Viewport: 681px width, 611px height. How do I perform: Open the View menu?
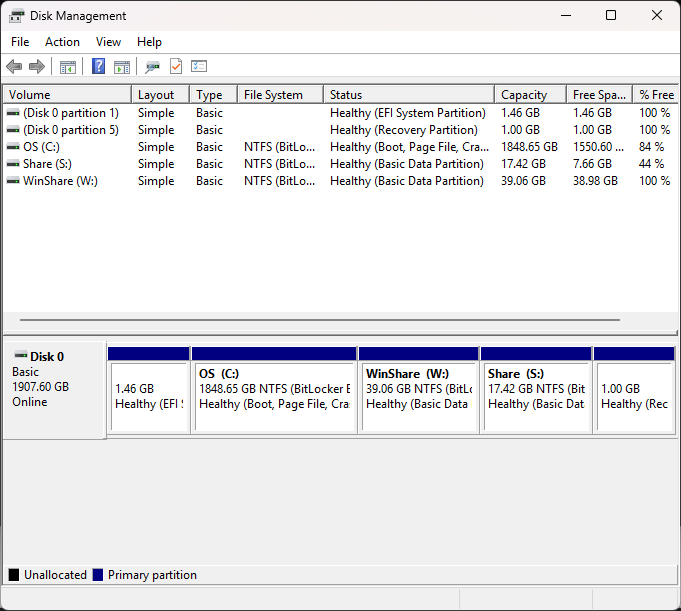[108, 42]
